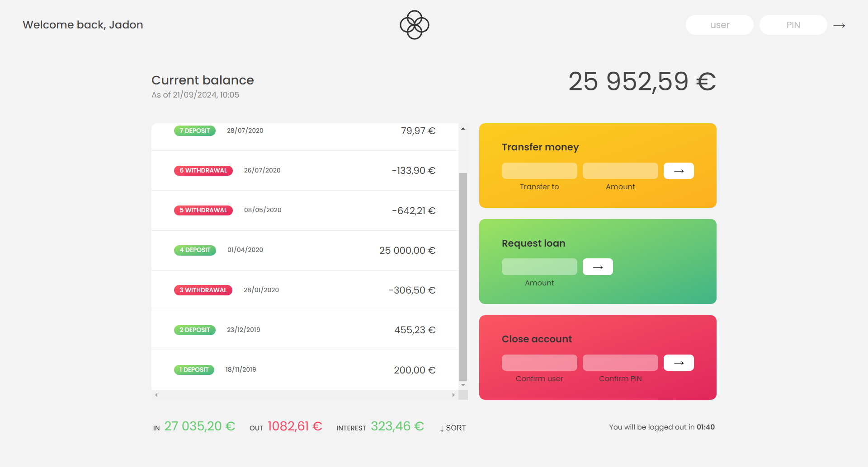Click the Confirm user input field
868x467 pixels.
(x=539, y=363)
